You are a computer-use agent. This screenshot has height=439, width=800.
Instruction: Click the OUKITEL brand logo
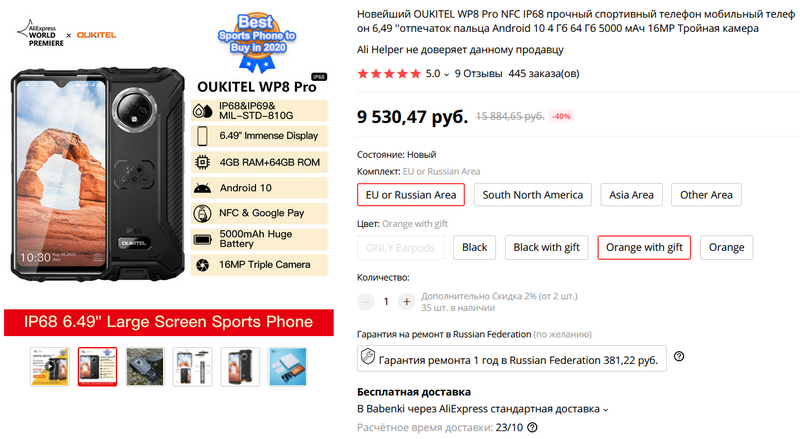pyautogui.click(x=96, y=35)
